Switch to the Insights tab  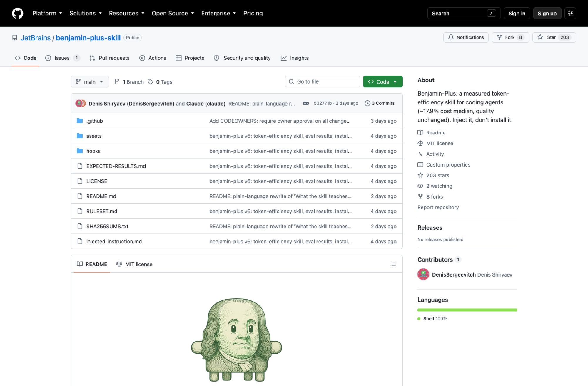pyautogui.click(x=295, y=58)
